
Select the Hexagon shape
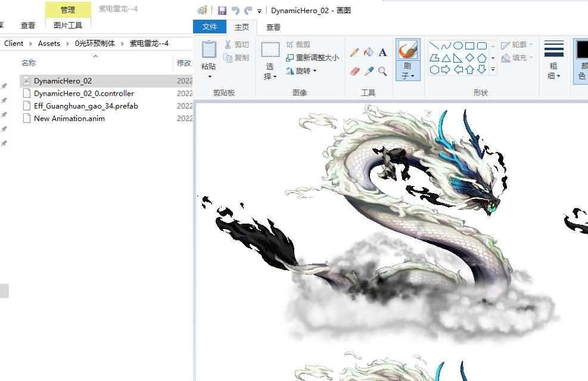pyautogui.click(x=434, y=69)
